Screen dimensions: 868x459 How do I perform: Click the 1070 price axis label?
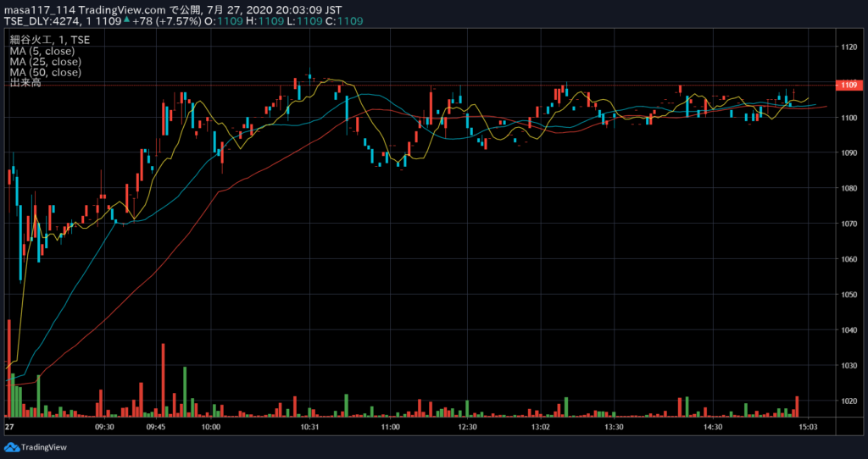pyautogui.click(x=849, y=224)
